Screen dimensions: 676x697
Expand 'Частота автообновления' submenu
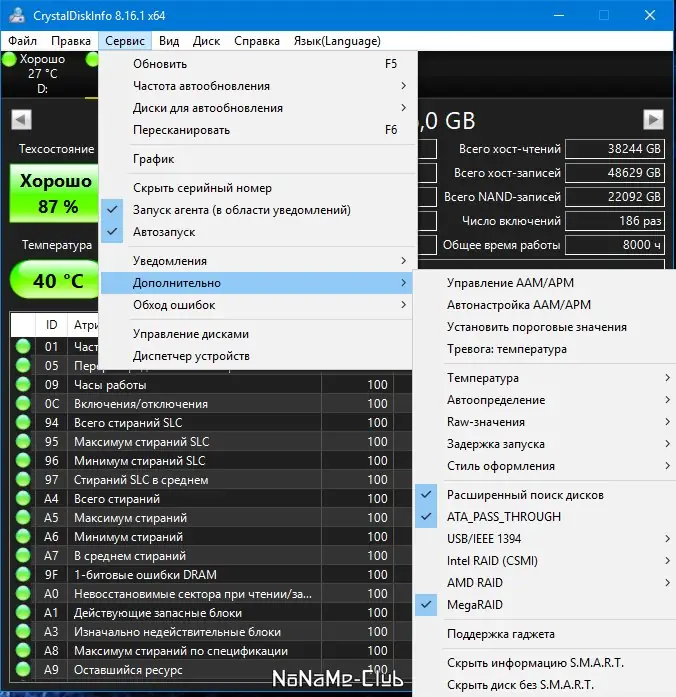point(256,86)
